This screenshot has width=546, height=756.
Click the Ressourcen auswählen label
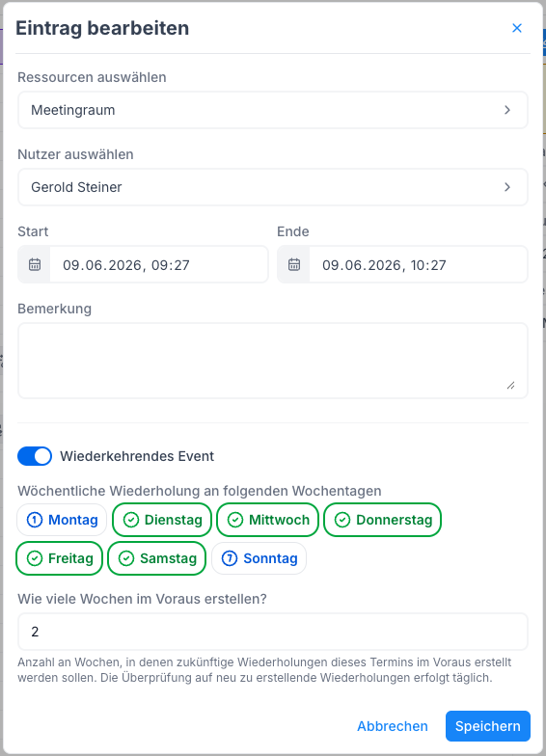tap(92, 77)
